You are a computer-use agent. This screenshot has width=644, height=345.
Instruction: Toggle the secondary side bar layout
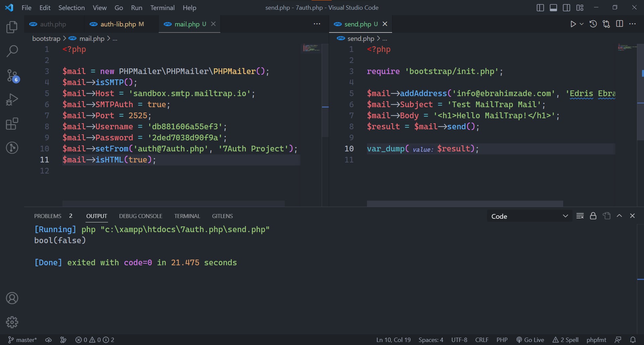(567, 8)
